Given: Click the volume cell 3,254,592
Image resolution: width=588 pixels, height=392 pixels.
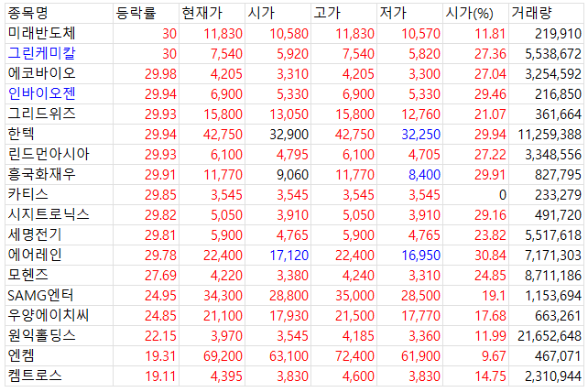Looking at the screenshot, I should 553,74.
